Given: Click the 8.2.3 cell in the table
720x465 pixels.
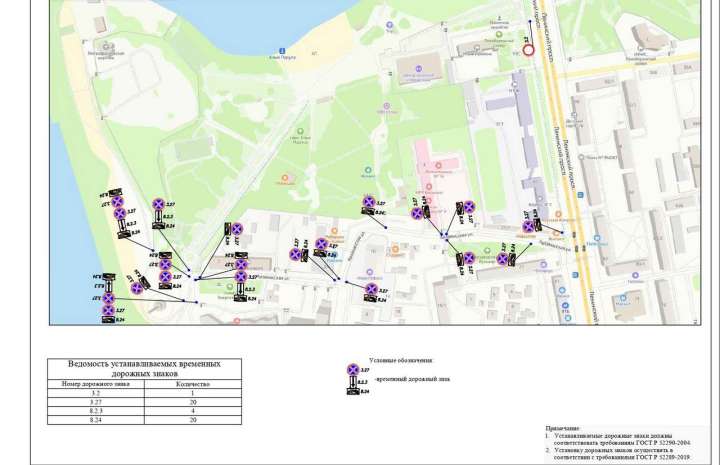Looking at the screenshot, I should coord(96,411).
